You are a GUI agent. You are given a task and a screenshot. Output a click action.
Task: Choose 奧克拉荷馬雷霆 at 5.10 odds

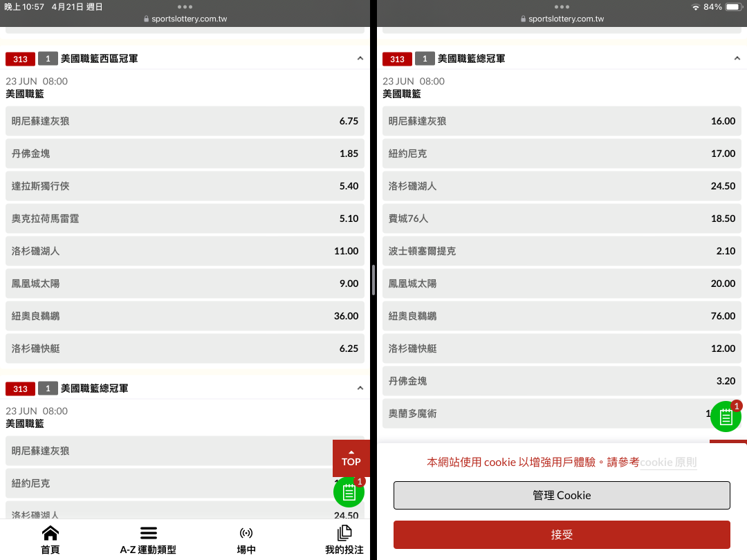point(185,218)
